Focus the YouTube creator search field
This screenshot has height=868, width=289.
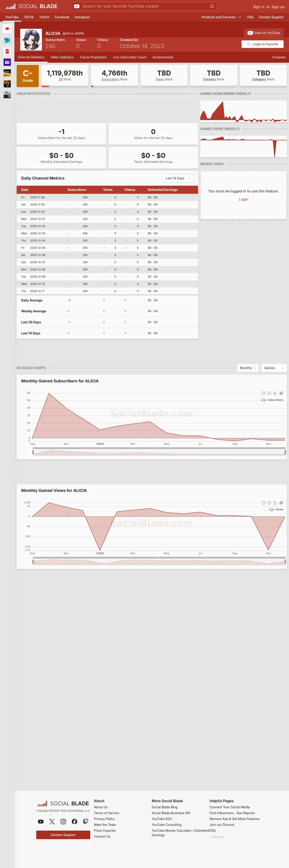(145, 6)
